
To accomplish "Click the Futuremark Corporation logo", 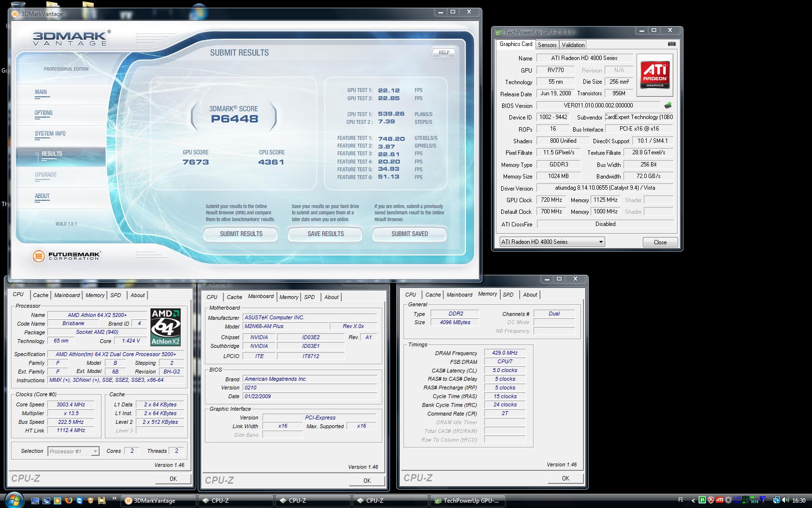I will (x=66, y=255).
